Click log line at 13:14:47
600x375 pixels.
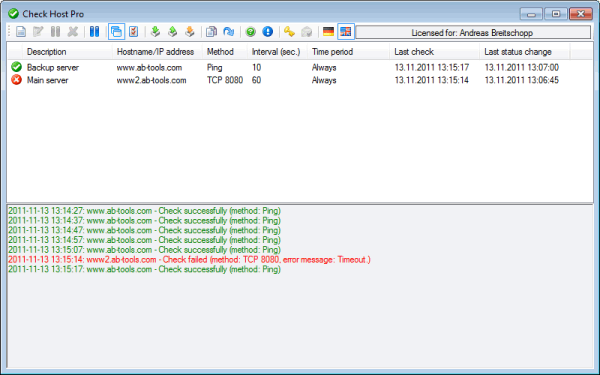(144, 230)
